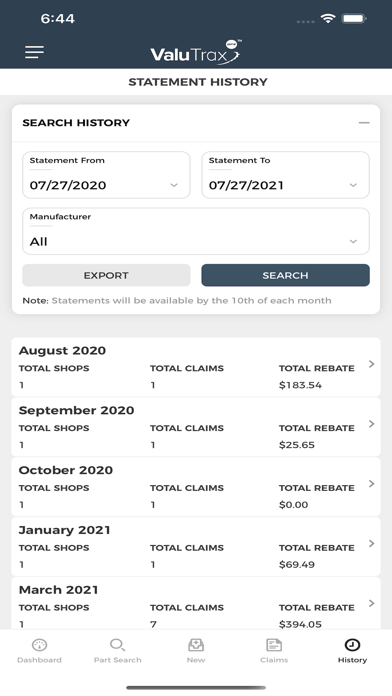392x696 pixels.
Task: Open the September 2020 statement
Action: pos(196,427)
